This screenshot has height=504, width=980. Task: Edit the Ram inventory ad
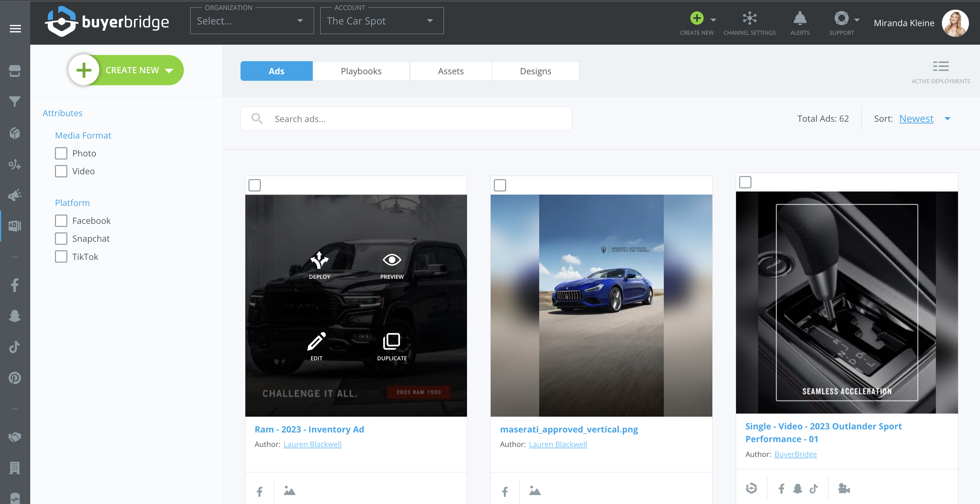pyautogui.click(x=316, y=347)
